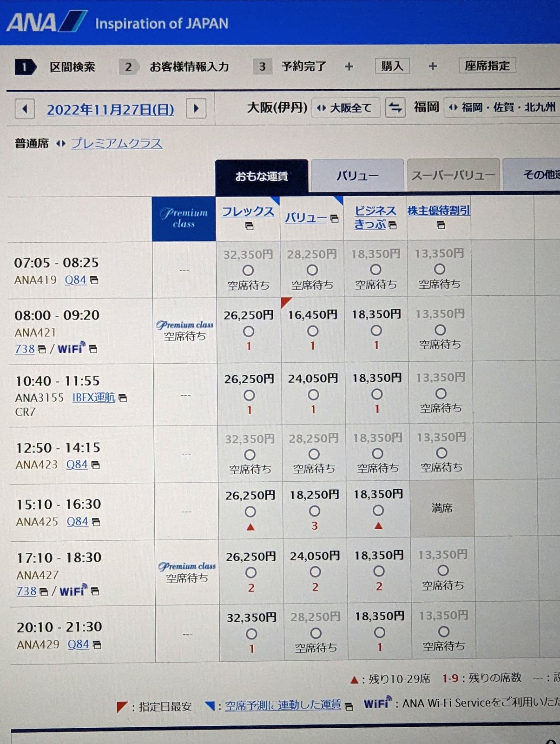Viewport: 560px width, 744px height.
Task: Open ビジネスきっぷ fare details popup icon
Action: pyautogui.click(x=393, y=225)
